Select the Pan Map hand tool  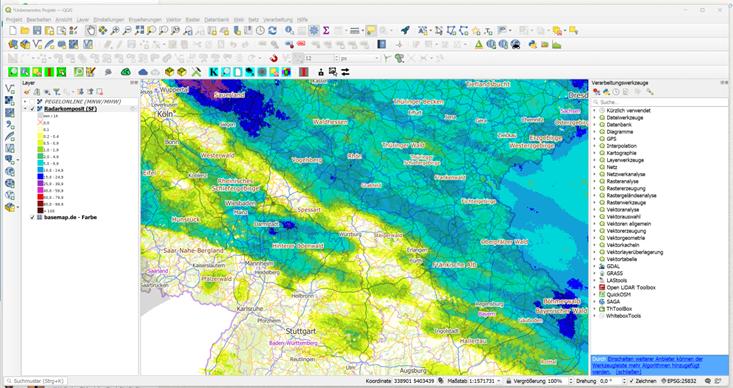point(90,31)
